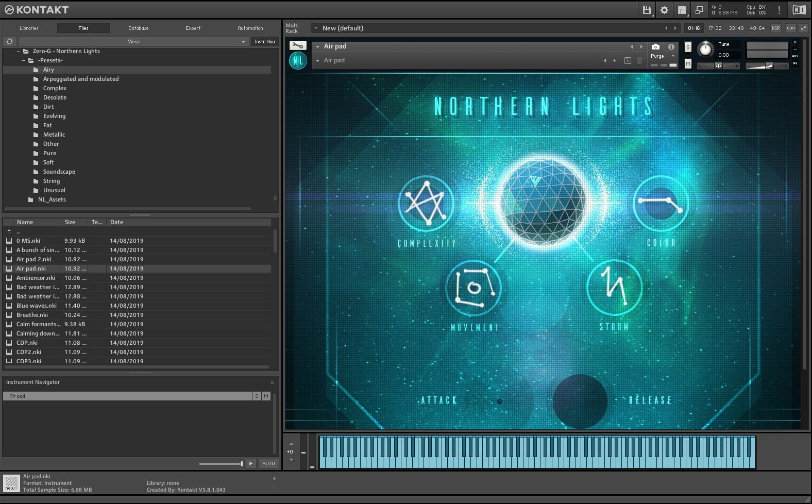Expand the status bar info arrow

[274, 478]
